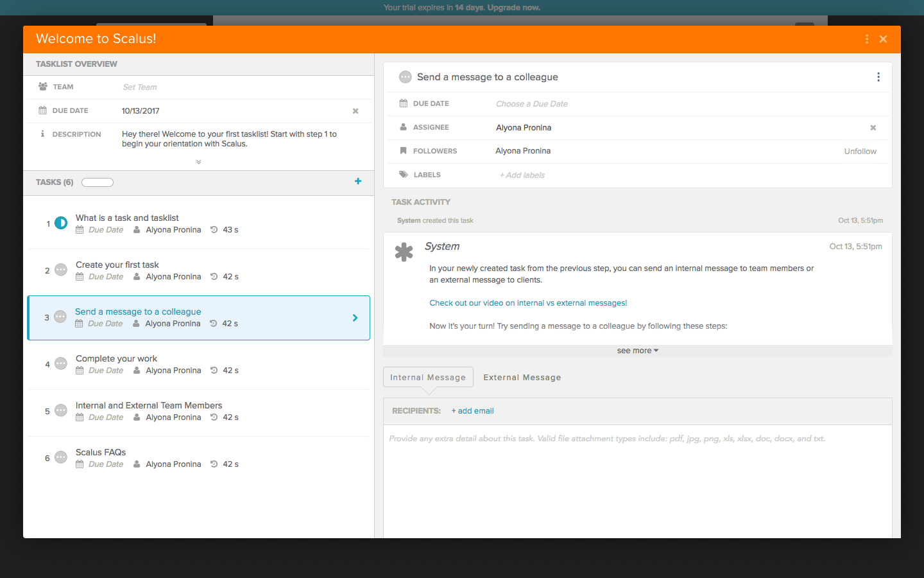The width and height of the screenshot is (924, 578).
Task: Click the message body text area
Action: coord(637,482)
